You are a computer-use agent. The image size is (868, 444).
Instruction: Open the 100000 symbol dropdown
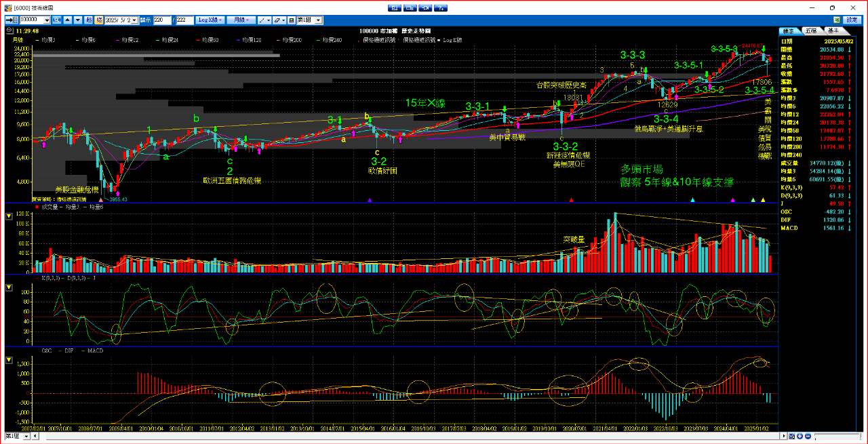point(45,20)
